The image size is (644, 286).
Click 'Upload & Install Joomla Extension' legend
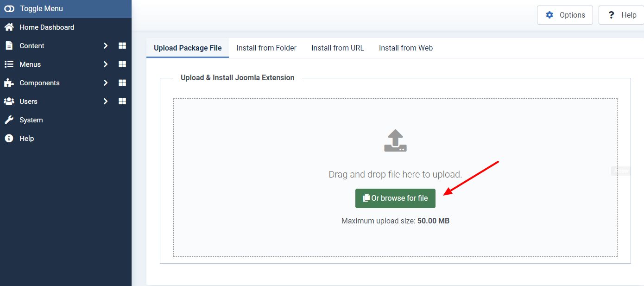click(x=238, y=78)
